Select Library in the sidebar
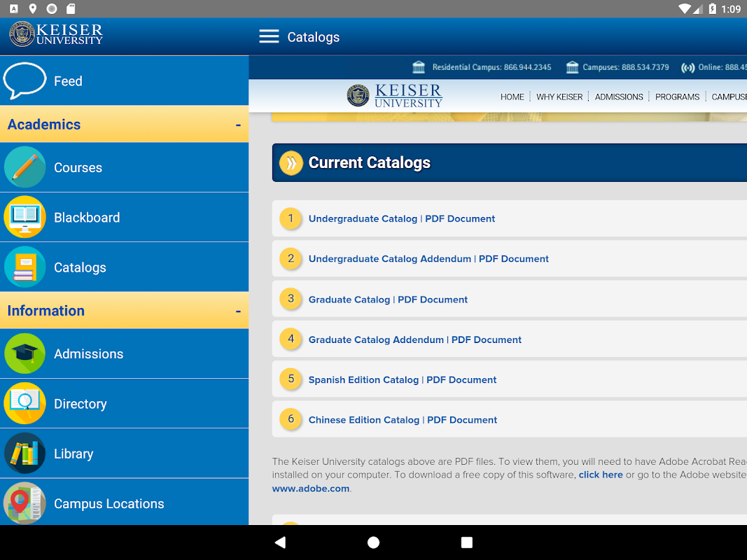This screenshot has width=747, height=560. click(x=125, y=454)
